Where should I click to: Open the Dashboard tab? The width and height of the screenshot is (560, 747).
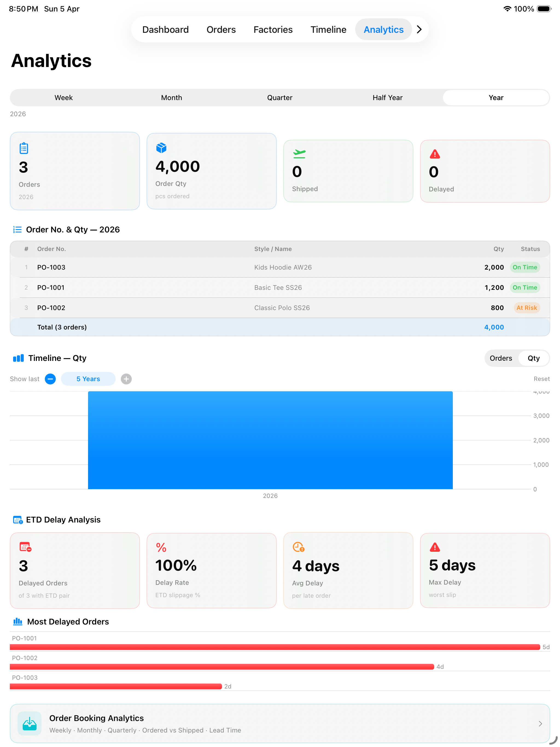click(x=165, y=30)
